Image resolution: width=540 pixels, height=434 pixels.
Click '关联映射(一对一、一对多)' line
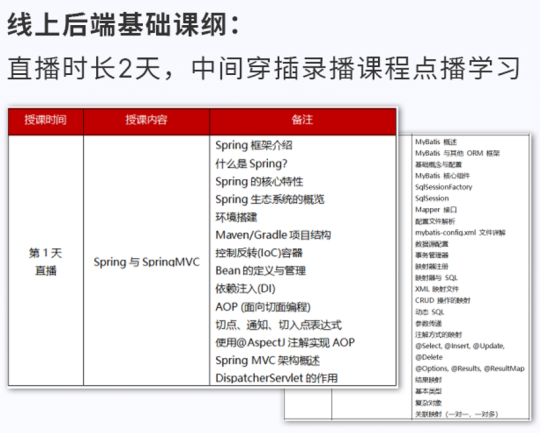click(457, 414)
